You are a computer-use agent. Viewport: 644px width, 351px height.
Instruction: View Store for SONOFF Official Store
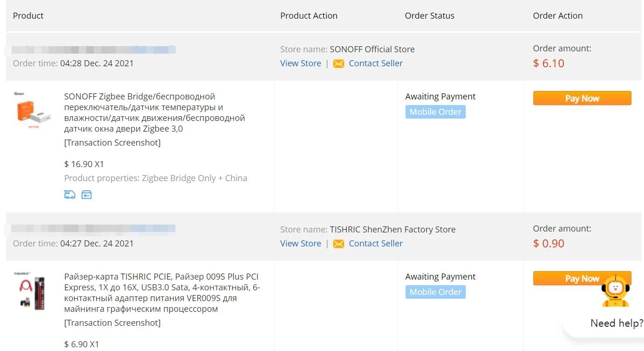tap(301, 63)
